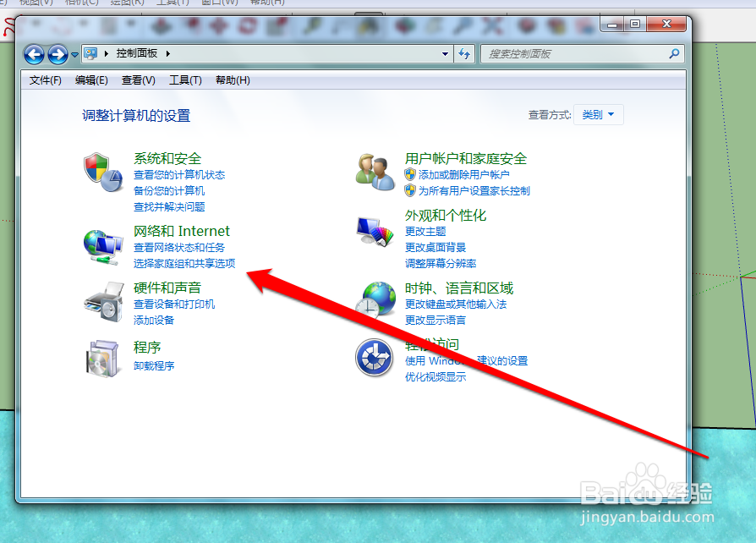Open 用户帐户和家庭安全 category
The height and width of the screenshot is (543, 756).
tap(466, 159)
